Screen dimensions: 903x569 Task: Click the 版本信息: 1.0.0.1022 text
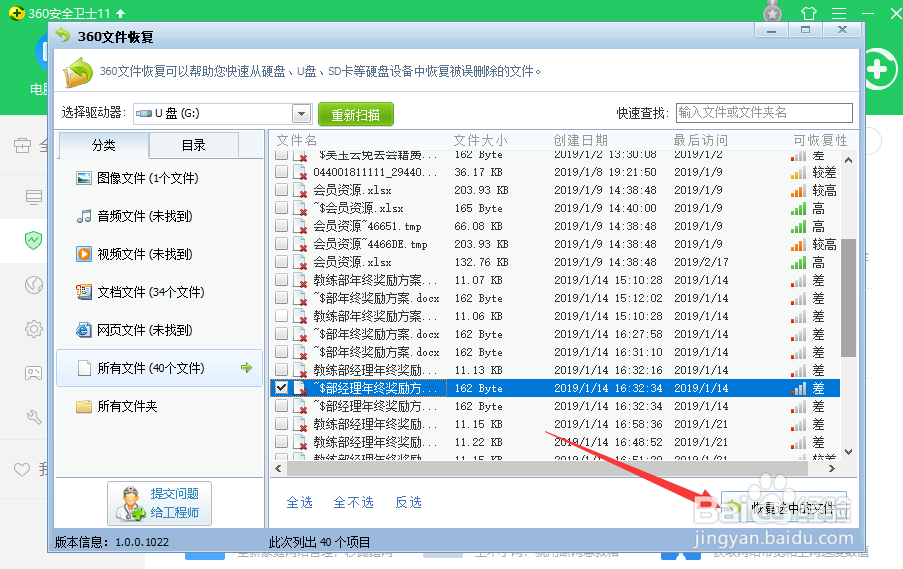coord(112,542)
